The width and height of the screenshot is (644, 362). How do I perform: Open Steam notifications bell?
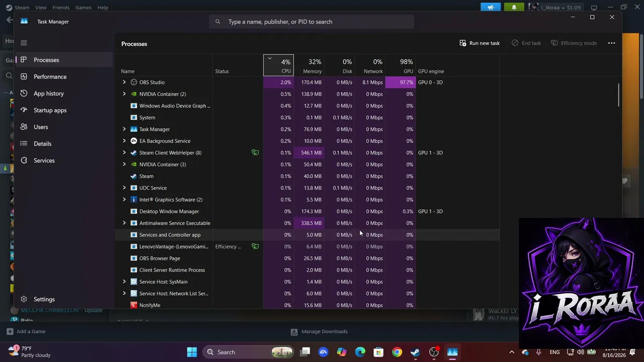[514, 8]
